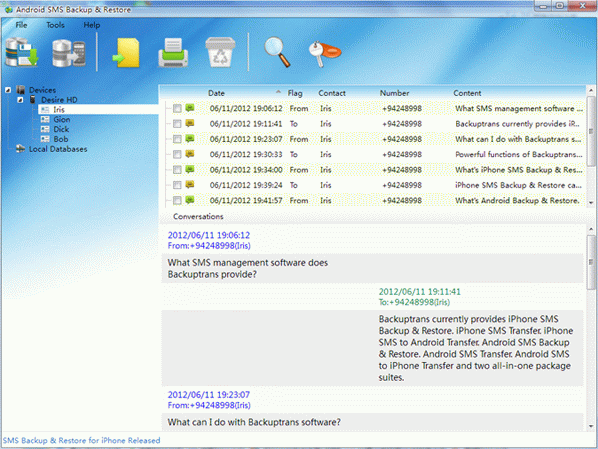Open the Help menu
This screenshot has height=449, width=598.
pyautogui.click(x=92, y=25)
